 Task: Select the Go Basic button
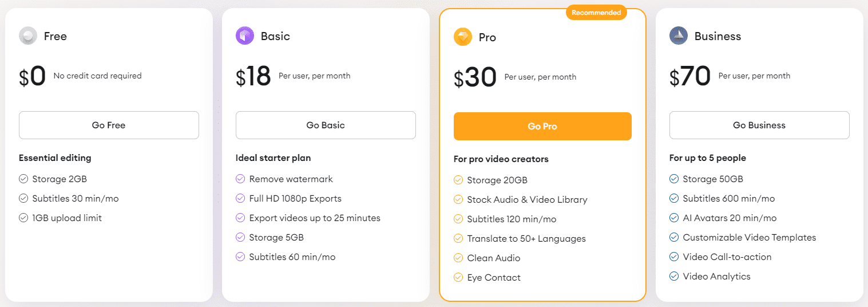click(x=326, y=125)
